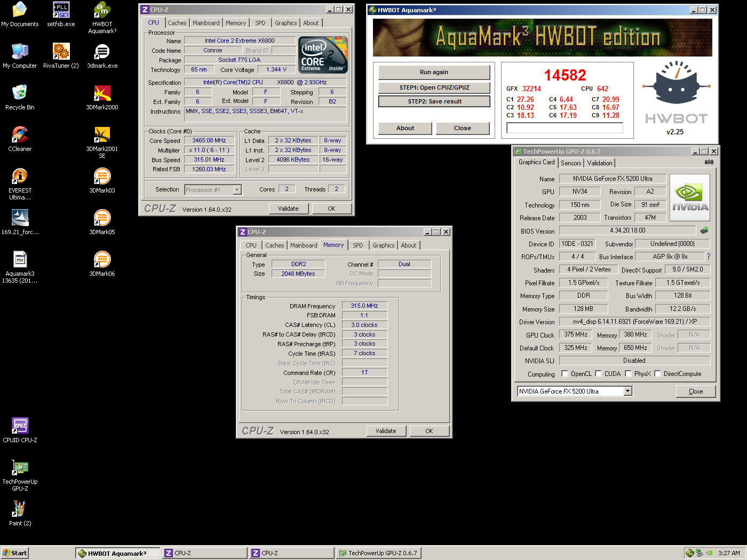Screen dimensions: 747x560
Task: Click Close button in HWBOT Aquamark
Action: [x=462, y=128]
